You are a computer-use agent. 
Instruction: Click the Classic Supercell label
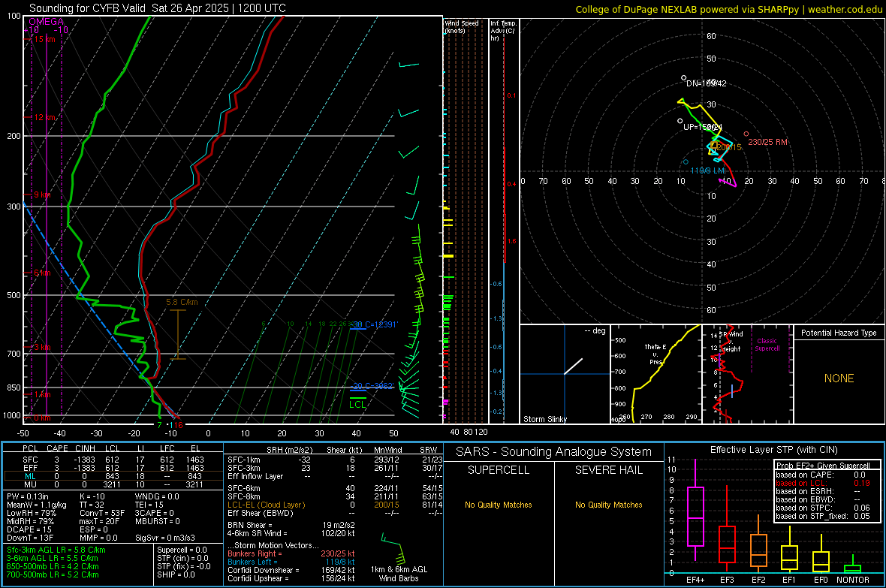point(767,345)
